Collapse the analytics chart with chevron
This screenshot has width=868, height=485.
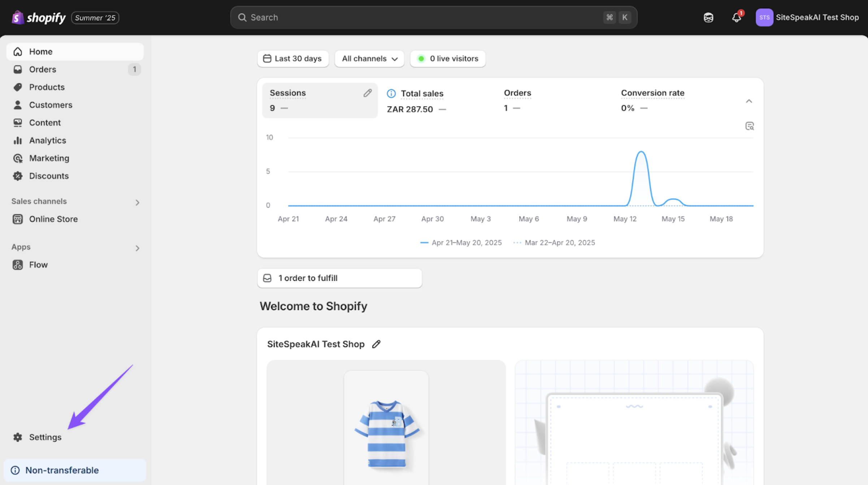point(749,101)
